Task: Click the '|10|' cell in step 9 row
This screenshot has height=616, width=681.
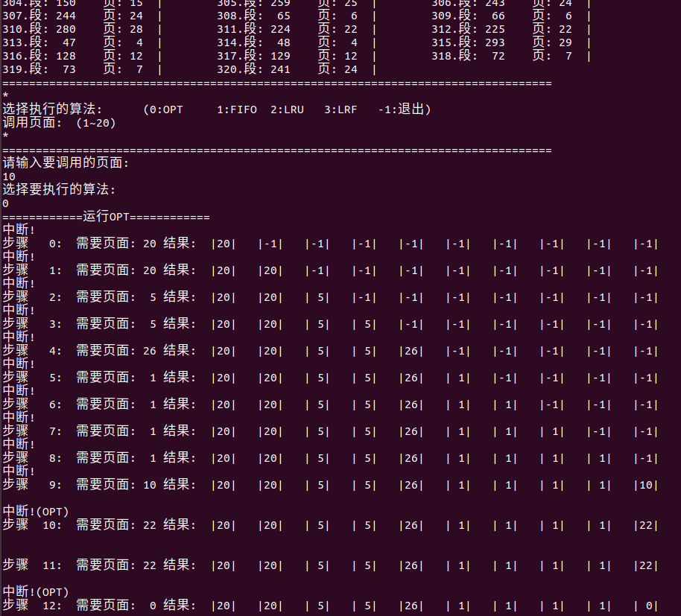Action: coord(646,485)
